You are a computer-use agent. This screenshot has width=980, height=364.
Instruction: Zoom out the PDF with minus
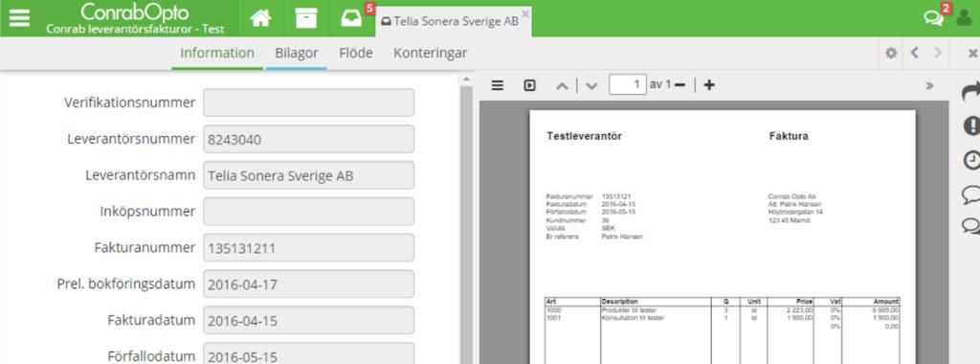pyautogui.click(x=680, y=85)
